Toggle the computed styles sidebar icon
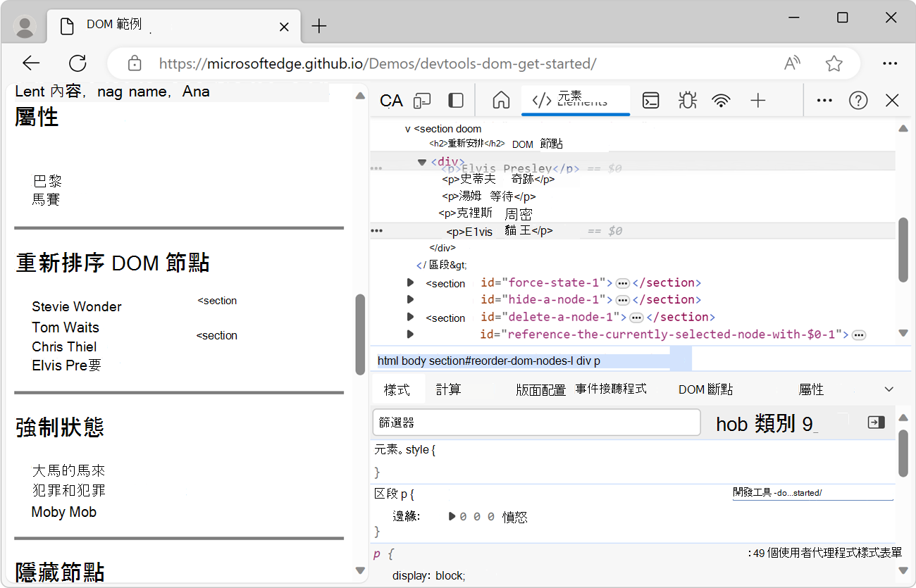 pyautogui.click(x=877, y=423)
